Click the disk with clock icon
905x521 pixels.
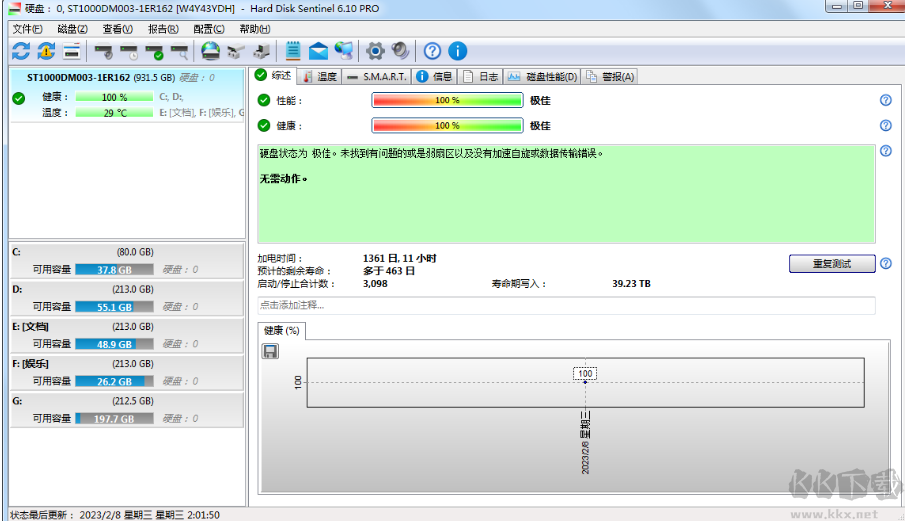point(129,52)
